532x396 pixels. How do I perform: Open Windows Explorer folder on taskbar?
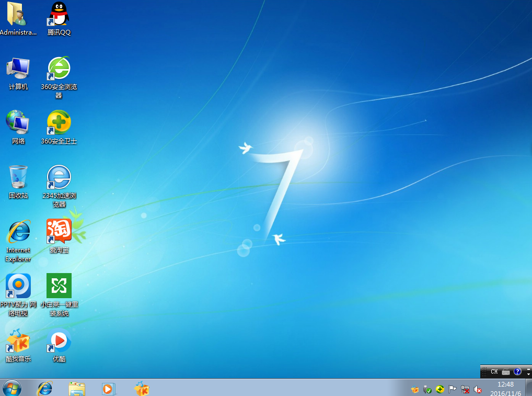click(x=77, y=389)
